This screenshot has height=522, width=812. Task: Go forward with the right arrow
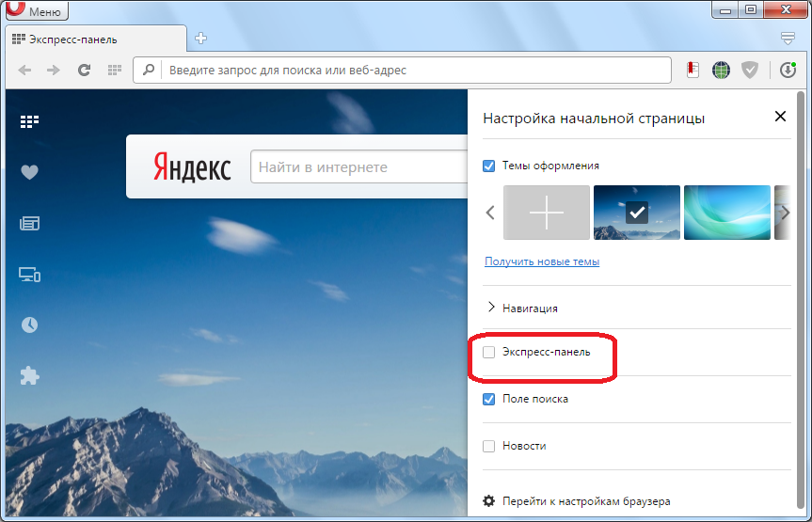click(x=54, y=70)
